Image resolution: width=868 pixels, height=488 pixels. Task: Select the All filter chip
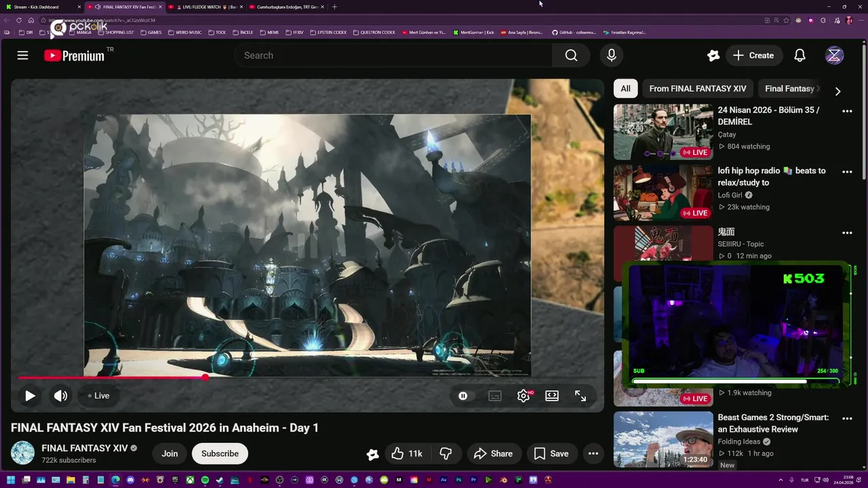pyautogui.click(x=625, y=89)
